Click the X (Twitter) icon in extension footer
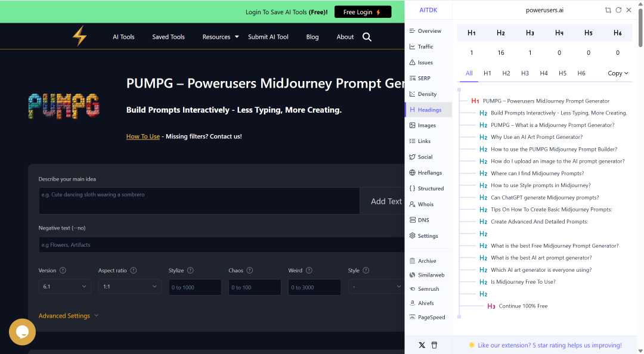Image resolution: width=644 pixels, height=354 pixels. coord(422,345)
